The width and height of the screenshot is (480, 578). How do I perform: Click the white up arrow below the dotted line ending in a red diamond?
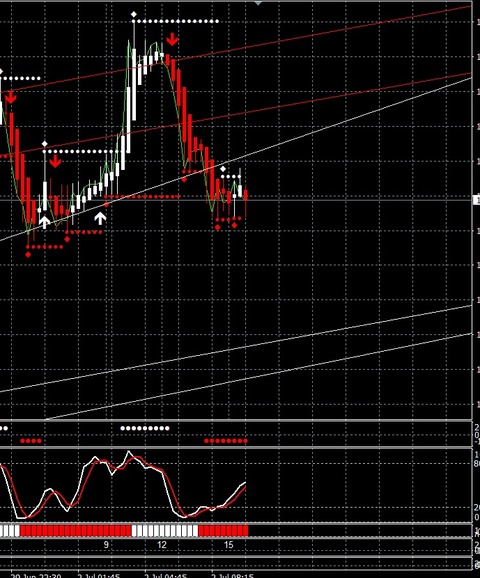[100, 218]
